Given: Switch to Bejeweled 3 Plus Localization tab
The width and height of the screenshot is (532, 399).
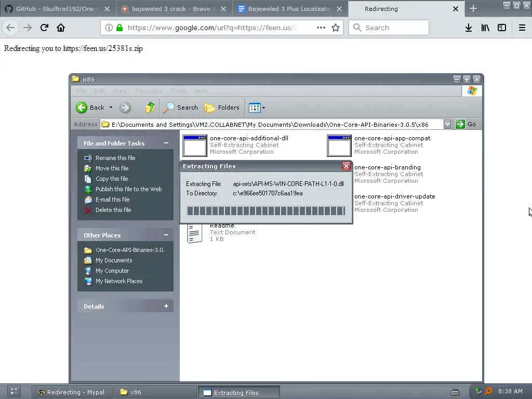Looking at the screenshot, I should point(290,9).
